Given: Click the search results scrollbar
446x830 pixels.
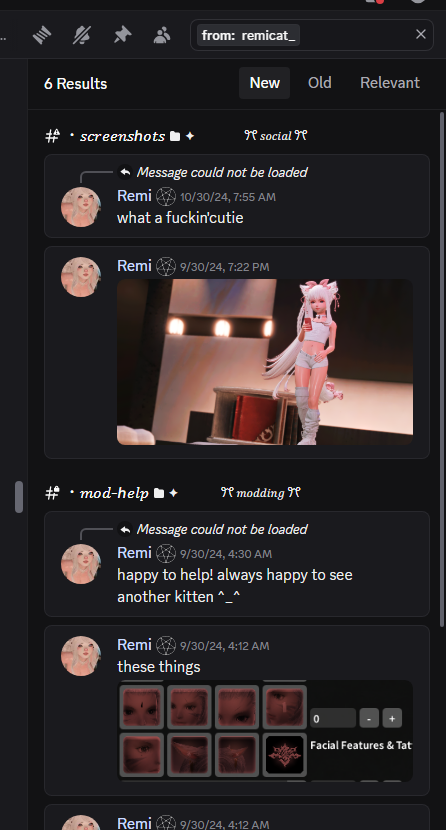Looking at the screenshot, I should [442, 369].
